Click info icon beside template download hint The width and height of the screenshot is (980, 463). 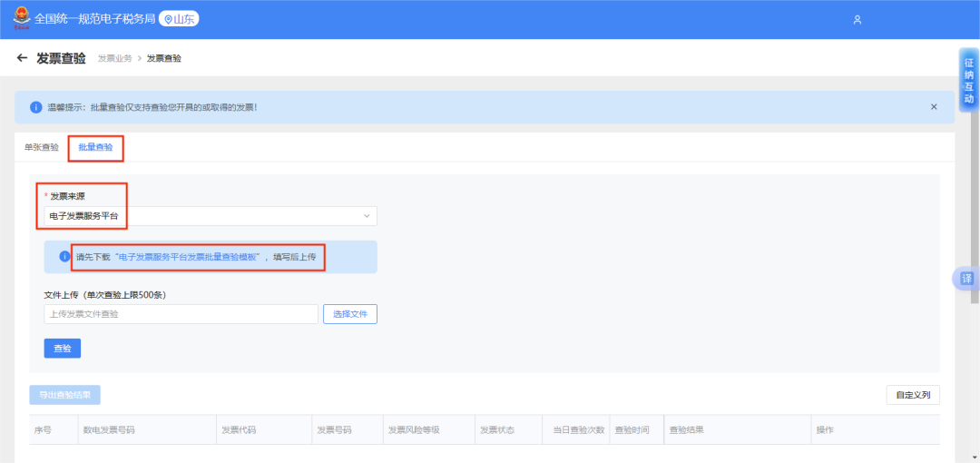click(x=64, y=257)
